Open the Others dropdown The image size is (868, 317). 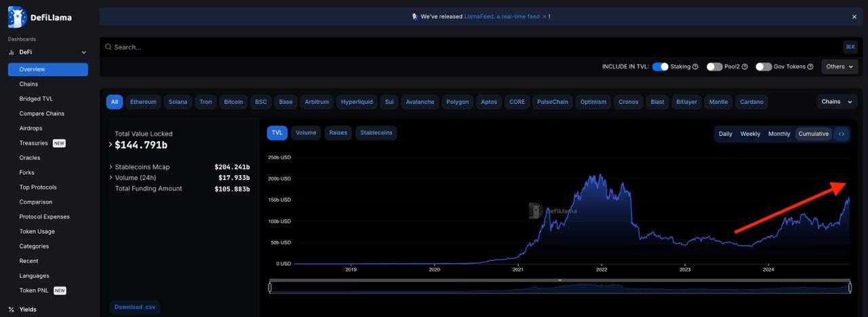[840, 67]
